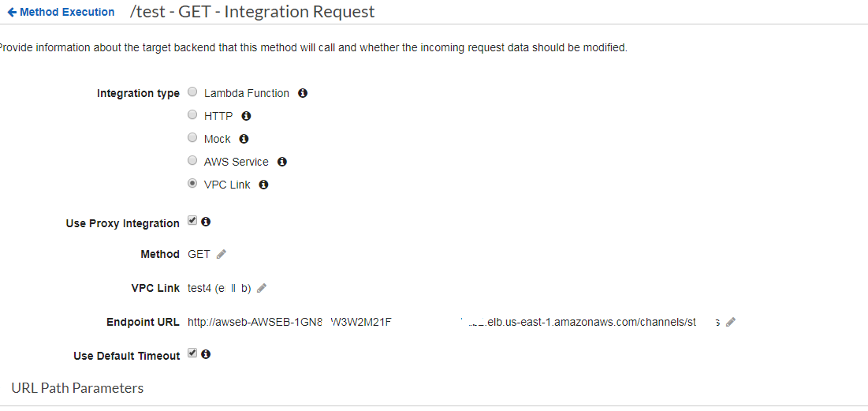The width and height of the screenshot is (868, 411).
Task: Click info icon beside Mock option
Action: click(x=244, y=139)
